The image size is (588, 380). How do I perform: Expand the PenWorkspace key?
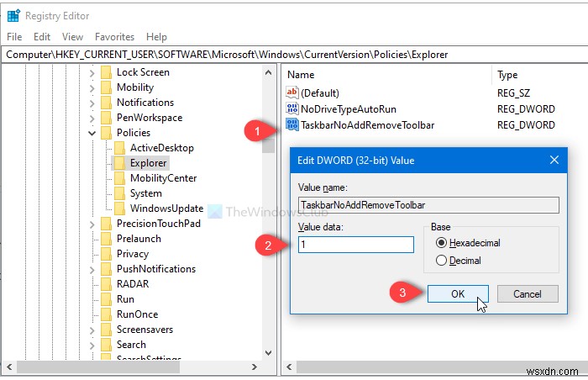92,119
